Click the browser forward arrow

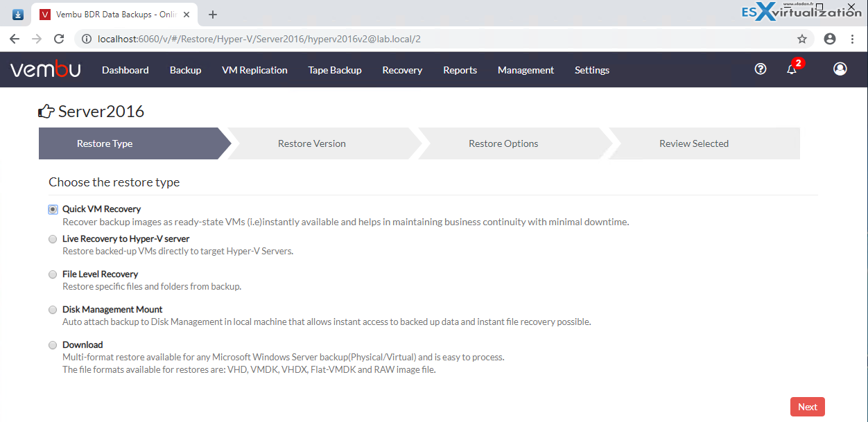point(37,39)
